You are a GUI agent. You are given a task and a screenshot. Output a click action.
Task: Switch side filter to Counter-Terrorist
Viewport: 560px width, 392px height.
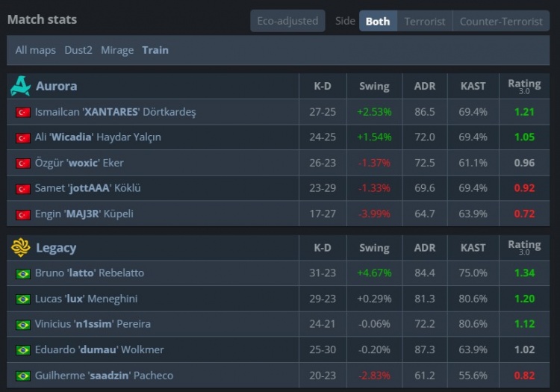pyautogui.click(x=501, y=21)
